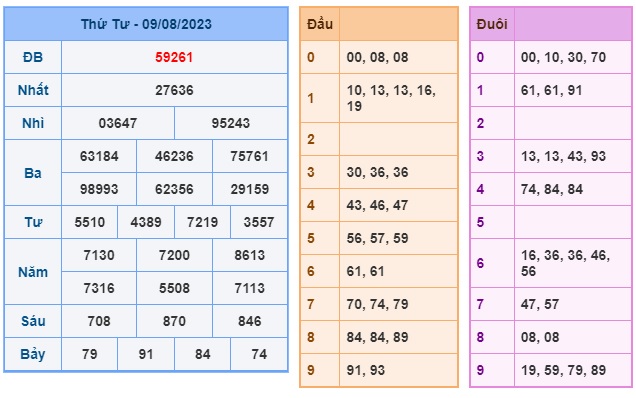This screenshot has height=398, width=636.
Task: Click the Đầu column header
Action: (x=320, y=24)
